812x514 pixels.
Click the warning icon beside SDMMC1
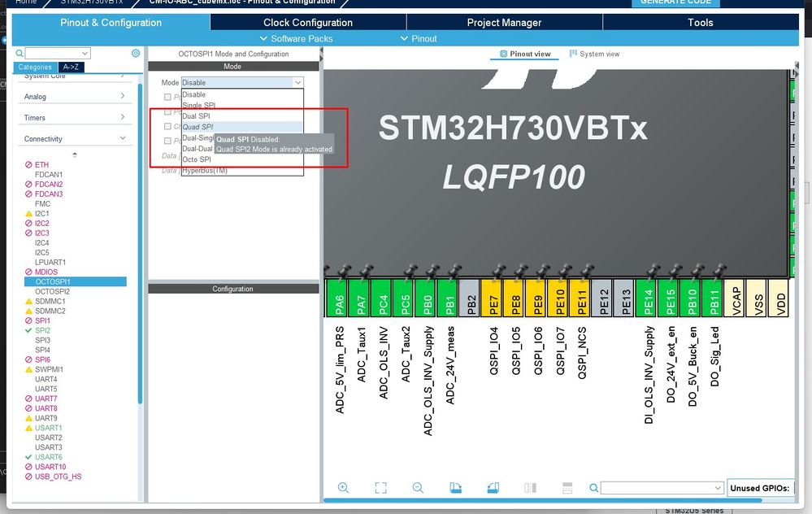click(28, 301)
